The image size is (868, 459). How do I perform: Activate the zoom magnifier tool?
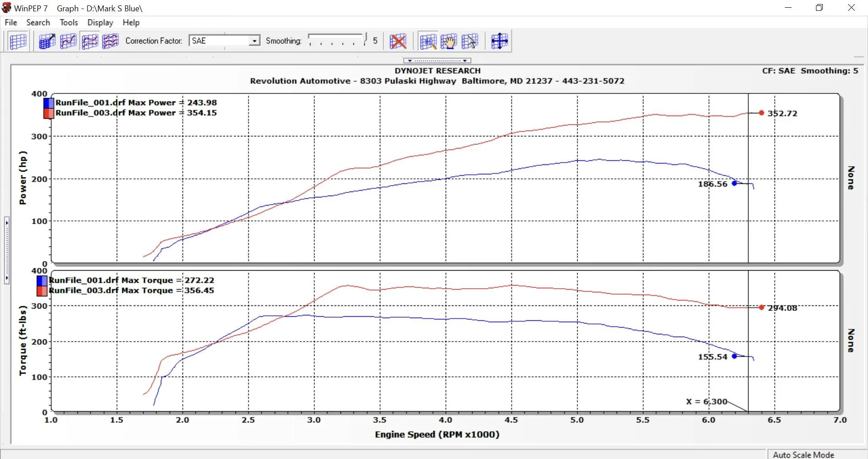tap(428, 41)
